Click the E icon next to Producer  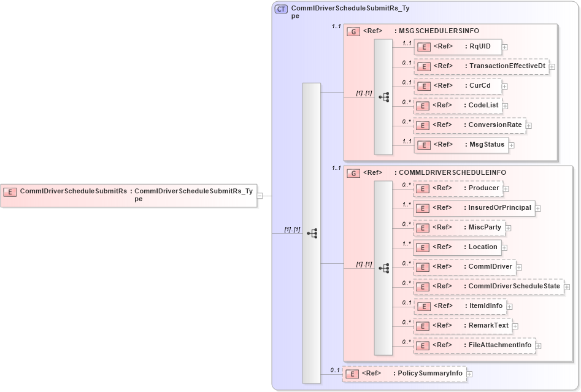pos(422,188)
